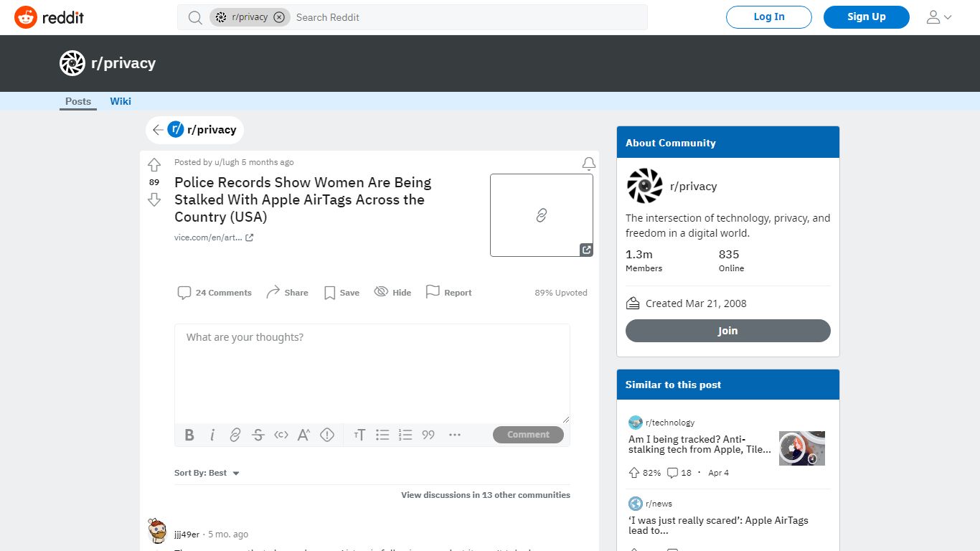Toggle bold formatting
Viewport: 980px width, 551px height.
click(189, 435)
